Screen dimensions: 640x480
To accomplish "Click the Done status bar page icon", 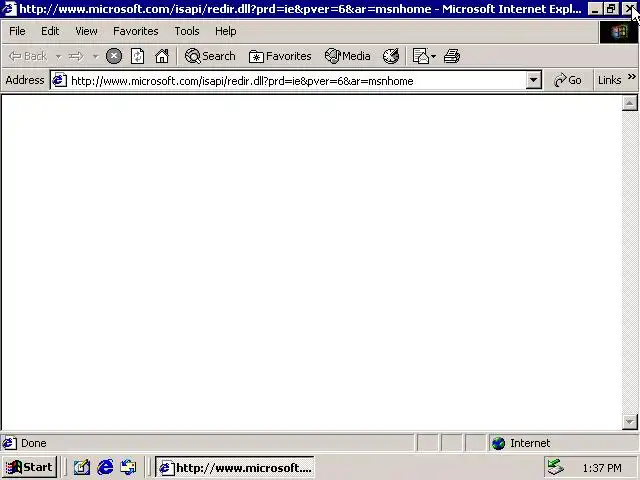I will 9,443.
